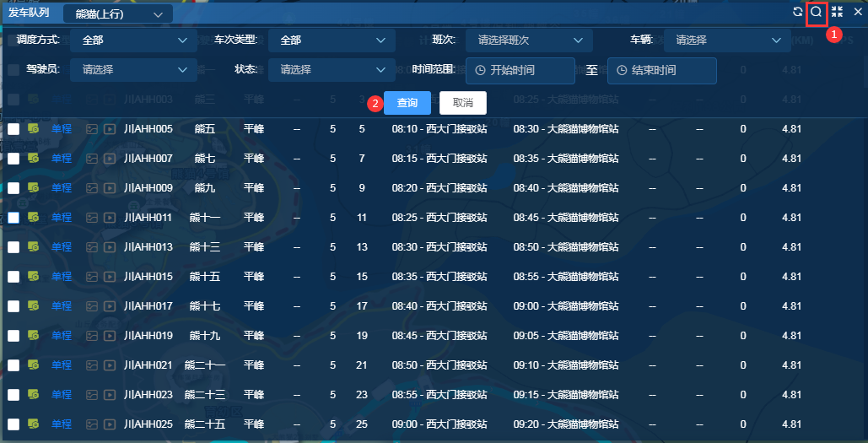The width and height of the screenshot is (868, 443).
Task: Select the checkbox for 川AHH015
Action: 13,277
